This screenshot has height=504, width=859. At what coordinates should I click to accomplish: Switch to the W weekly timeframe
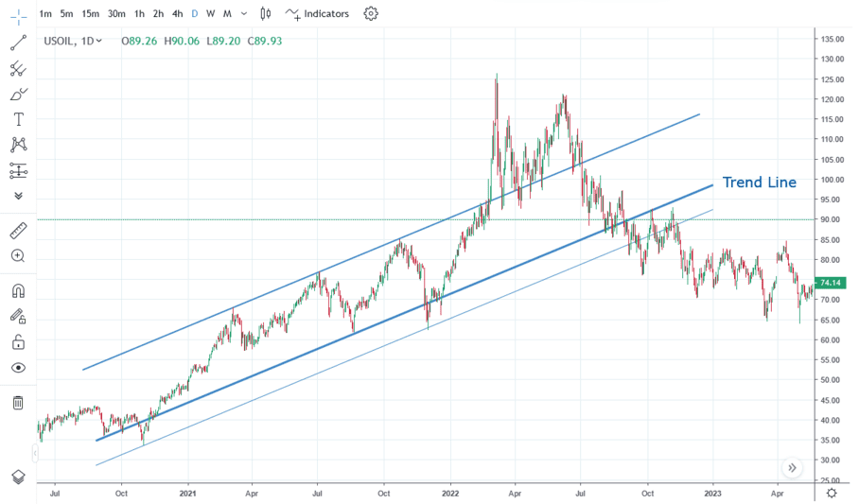tap(210, 14)
